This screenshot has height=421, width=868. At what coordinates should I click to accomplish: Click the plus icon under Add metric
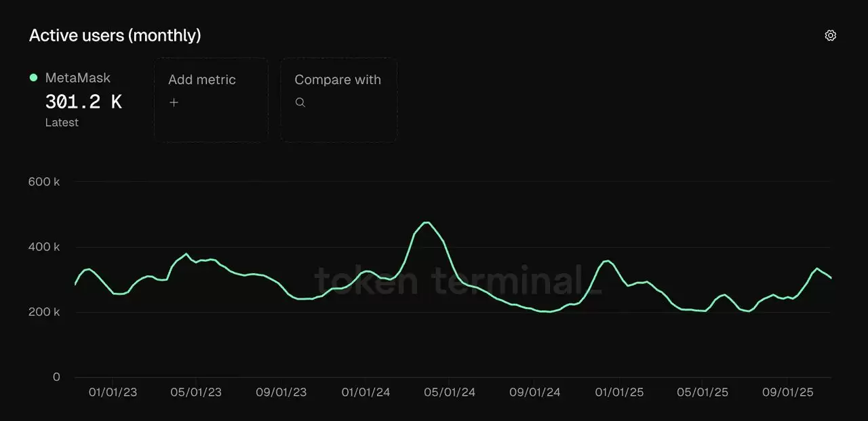point(174,102)
